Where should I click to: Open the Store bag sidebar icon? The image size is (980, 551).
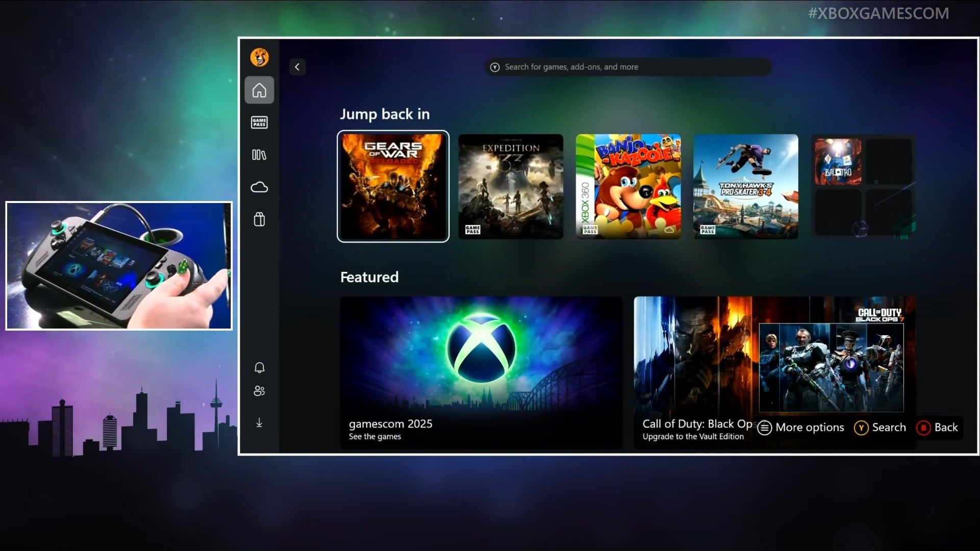pyautogui.click(x=259, y=219)
